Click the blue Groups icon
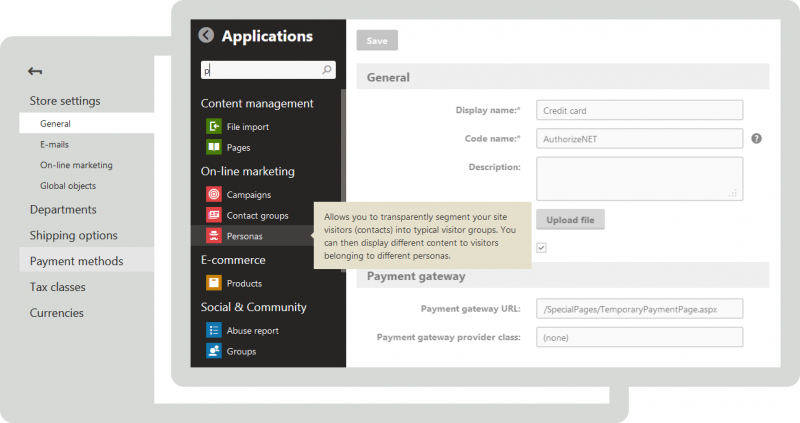Viewport: 800px width, 423px height. [214, 351]
